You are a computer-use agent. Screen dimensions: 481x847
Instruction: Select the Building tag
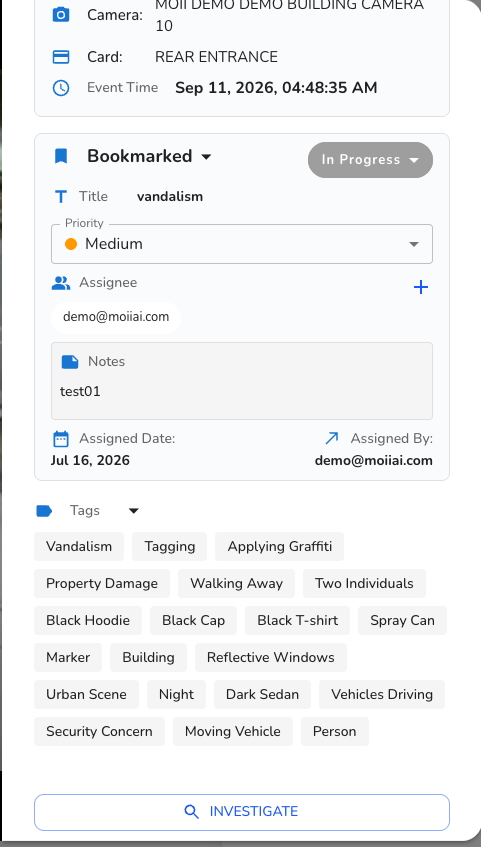[x=148, y=657]
